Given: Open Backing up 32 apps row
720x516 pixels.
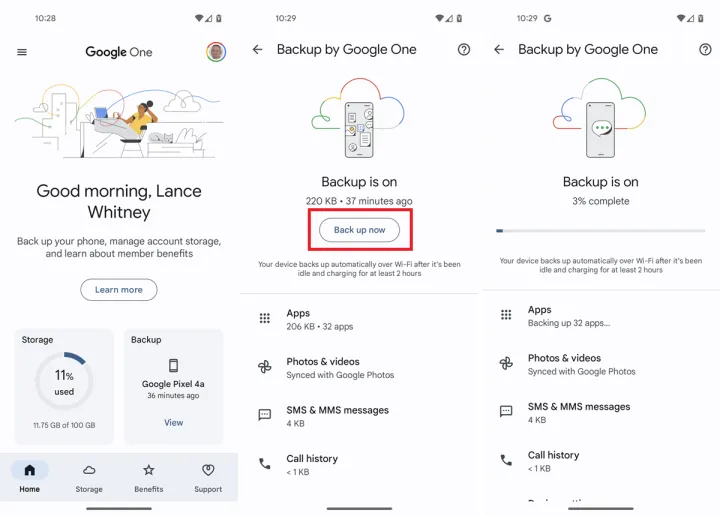Looking at the screenshot, I should 601,316.
